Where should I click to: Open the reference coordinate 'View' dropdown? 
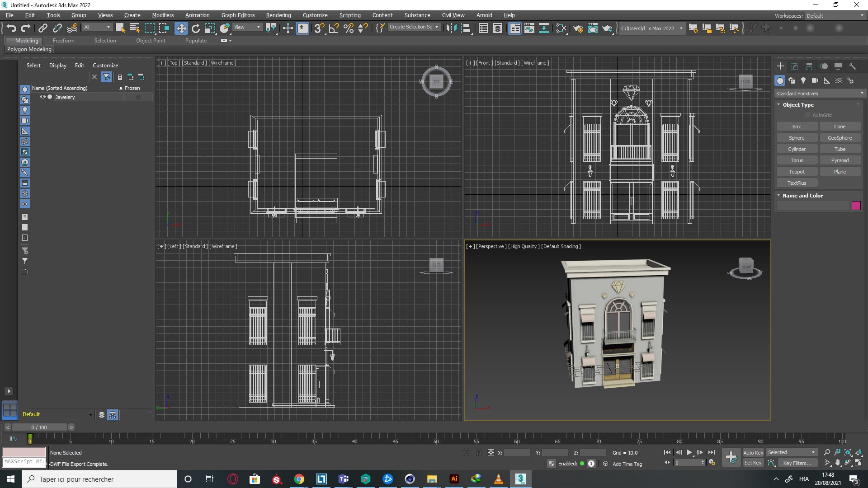coord(247,27)
